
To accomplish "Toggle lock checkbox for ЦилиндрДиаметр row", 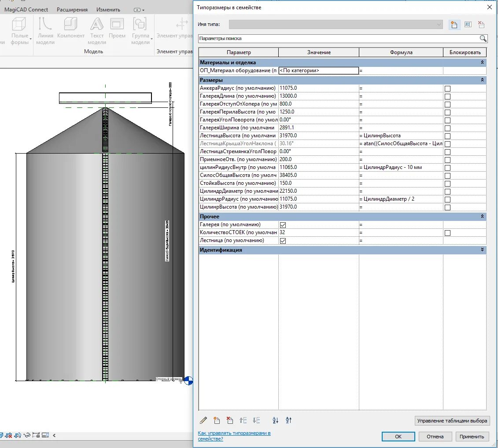I will click(447, 192).
